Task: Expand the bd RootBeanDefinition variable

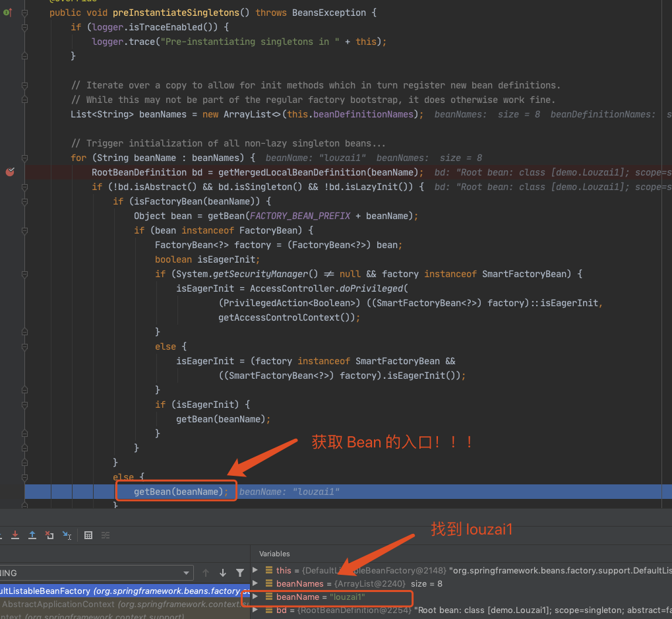Action: [x=256, y=610]
